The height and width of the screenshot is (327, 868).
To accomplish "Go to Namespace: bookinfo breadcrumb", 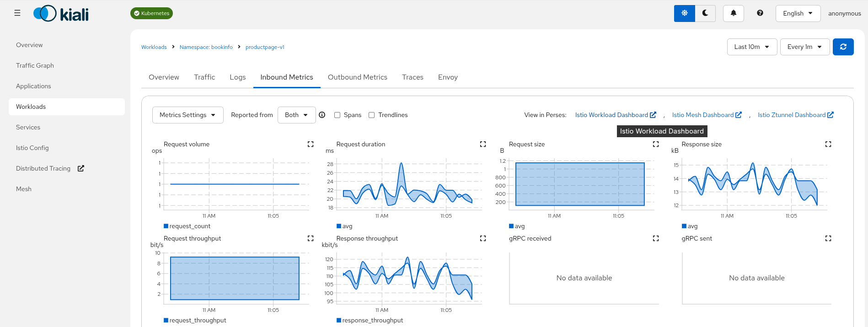I will point(206,47).
